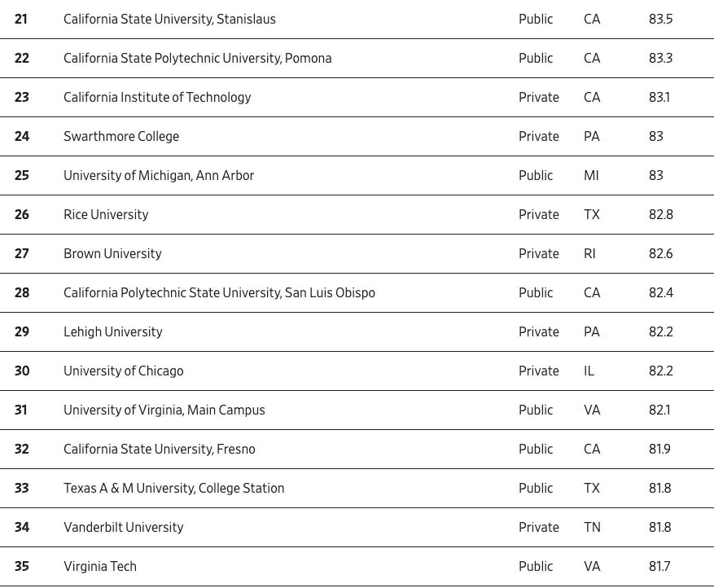Click rank number 26
714x588 pixels.
pos(22,215)
